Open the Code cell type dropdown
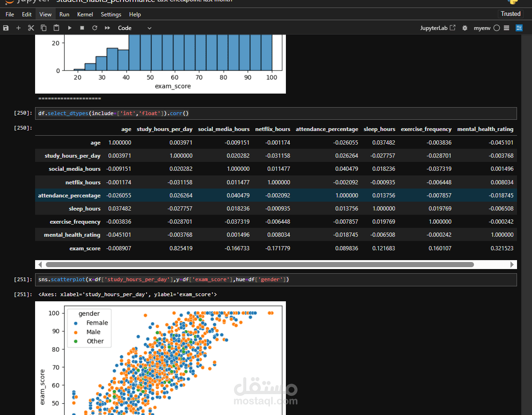Image resolution: width=532 pixels, height=415 pixels. pos(134,28)
